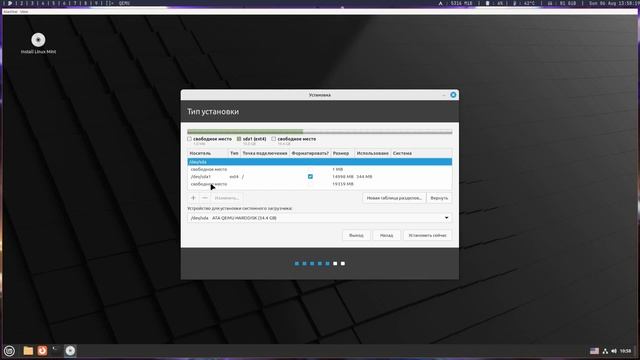The height and width of the screenshot is (360, 640).
Task: Click the Изменить... button
Action: [227, 198]
